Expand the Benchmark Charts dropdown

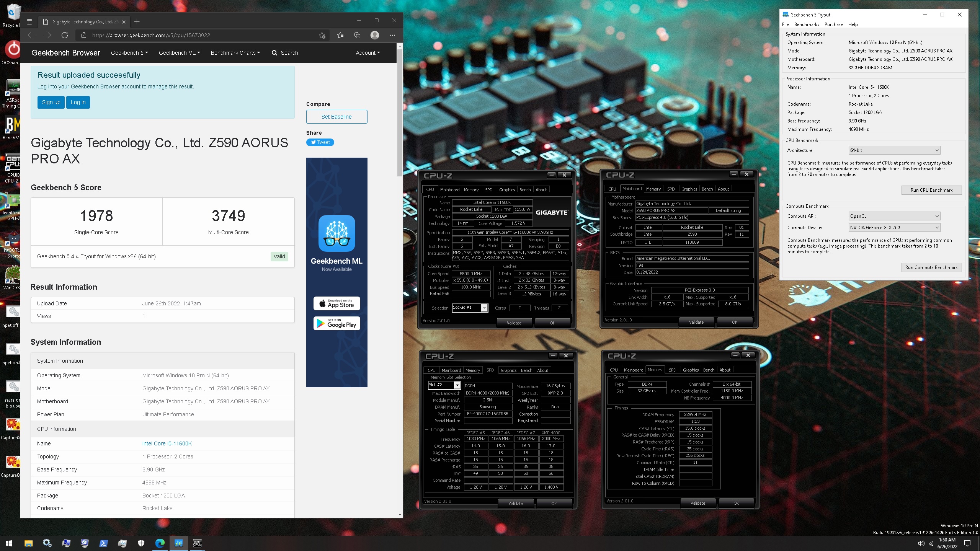(x=235, y=53)
